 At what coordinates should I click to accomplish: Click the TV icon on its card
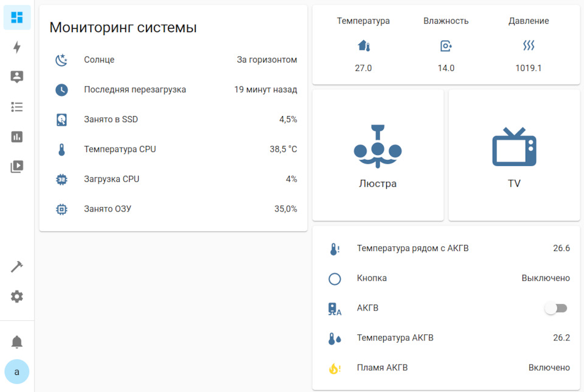coord(514,146)
